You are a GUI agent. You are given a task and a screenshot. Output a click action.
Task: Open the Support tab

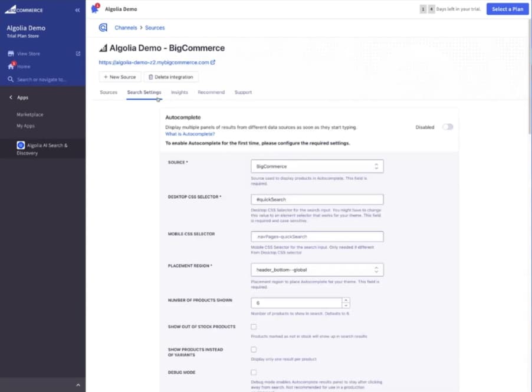(243, 92)
